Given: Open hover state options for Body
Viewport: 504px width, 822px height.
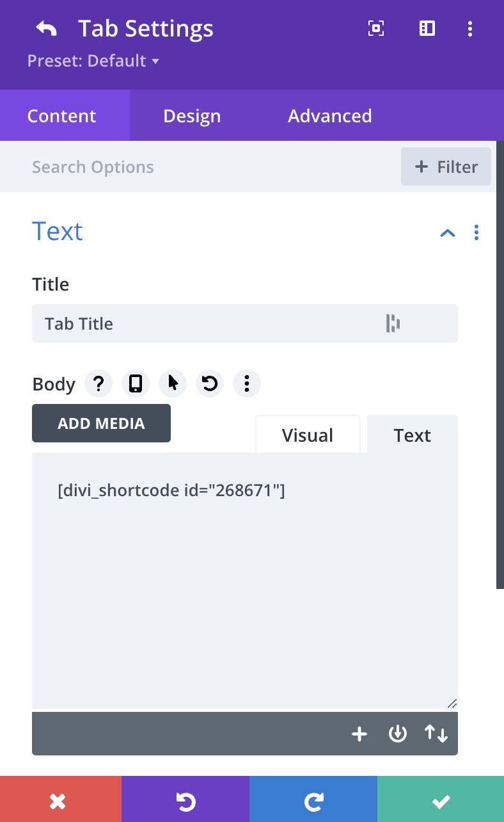Looking at the screenshot, I should [x=172, y=383].
